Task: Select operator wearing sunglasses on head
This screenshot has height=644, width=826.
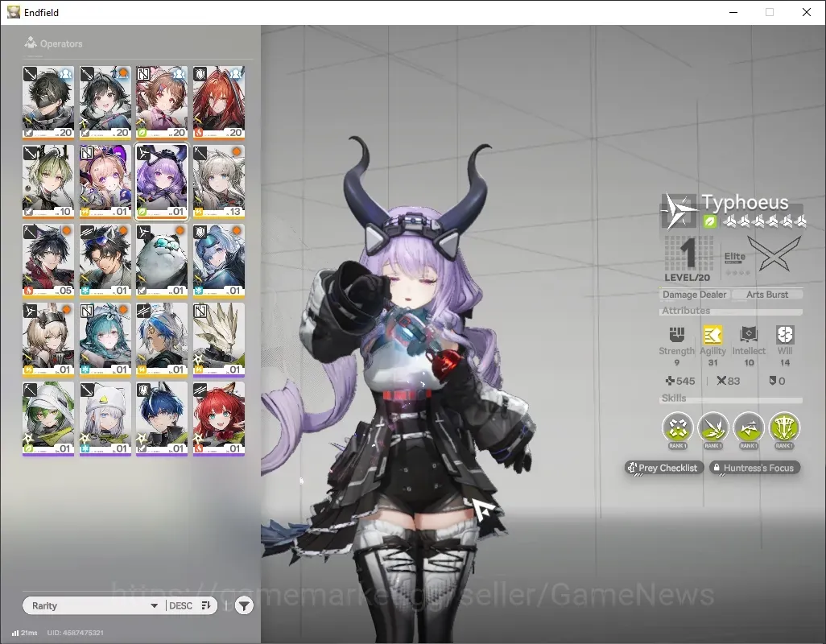Action: [105, 260]
